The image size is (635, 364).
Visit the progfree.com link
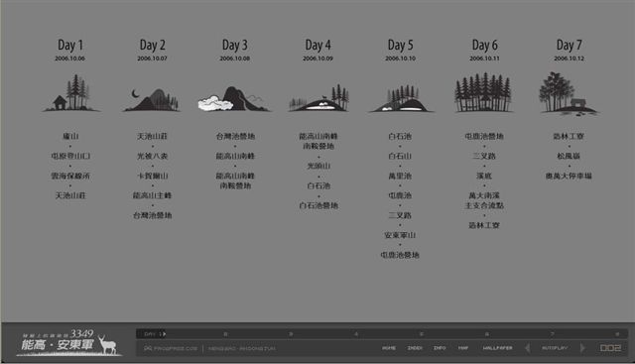[171, 348]
